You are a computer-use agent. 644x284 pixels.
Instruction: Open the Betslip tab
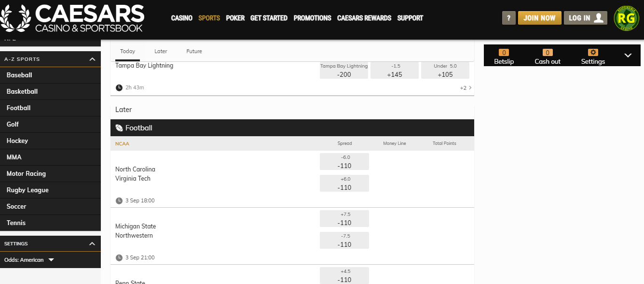(x=504, y=57)
